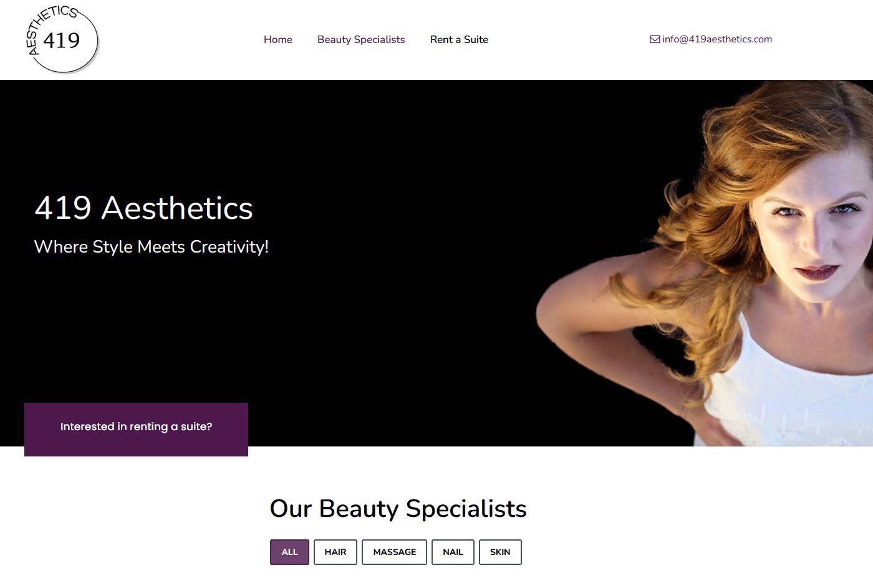Filter specialists by SKIN
The height and width of the screenshot is (588, 873).
pyautogui.click(x=500, y=552)
